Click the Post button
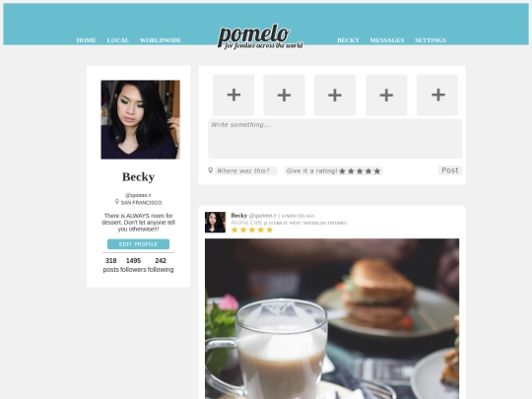The image size is (532, 399). (450, 170)
